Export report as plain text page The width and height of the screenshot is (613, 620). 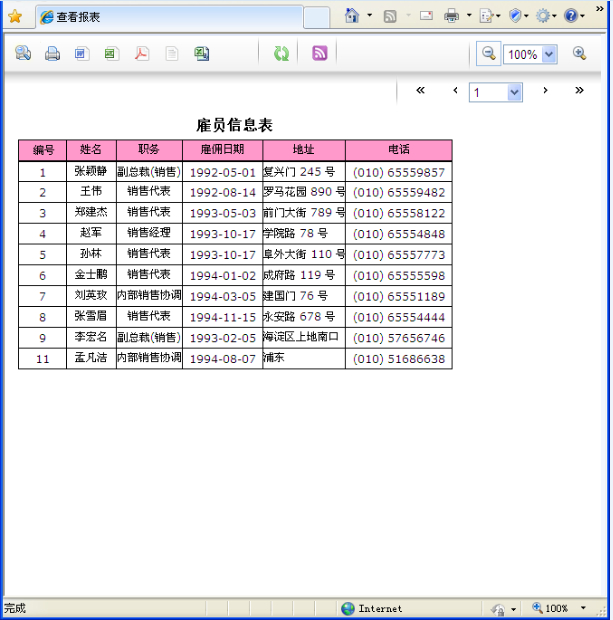tap(172, 53)
